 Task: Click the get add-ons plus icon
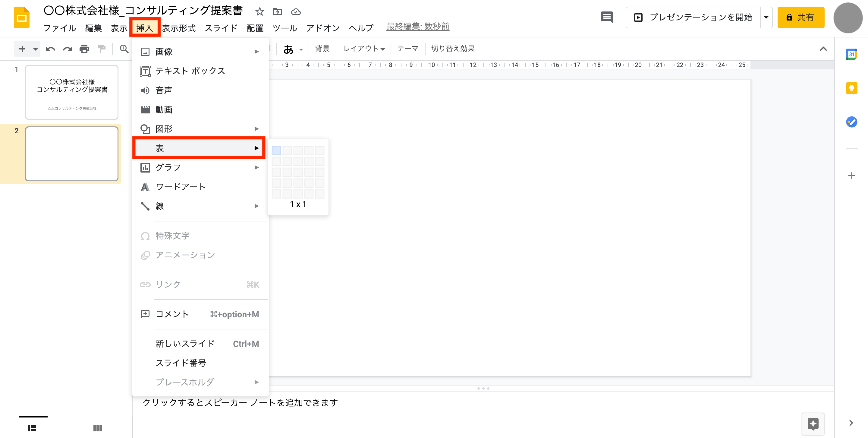(x=851, y=176)
